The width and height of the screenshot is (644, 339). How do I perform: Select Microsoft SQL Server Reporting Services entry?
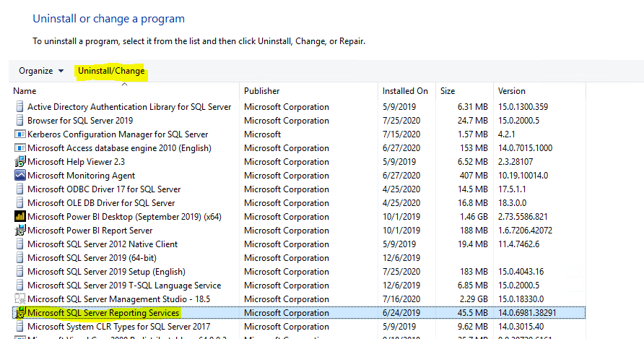click(x=103, y=313)
